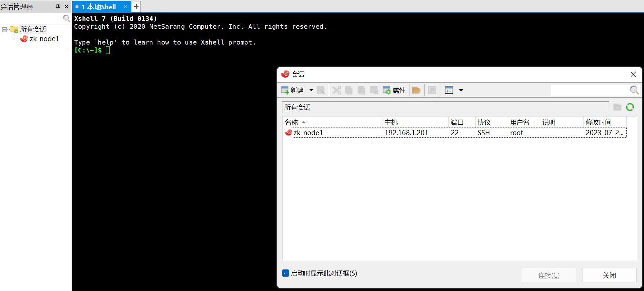The height and width of the screenshot is (291, 644).
Task: Click the 所有会话 path field
Action: pyautogui.click(x=445, y=107)
